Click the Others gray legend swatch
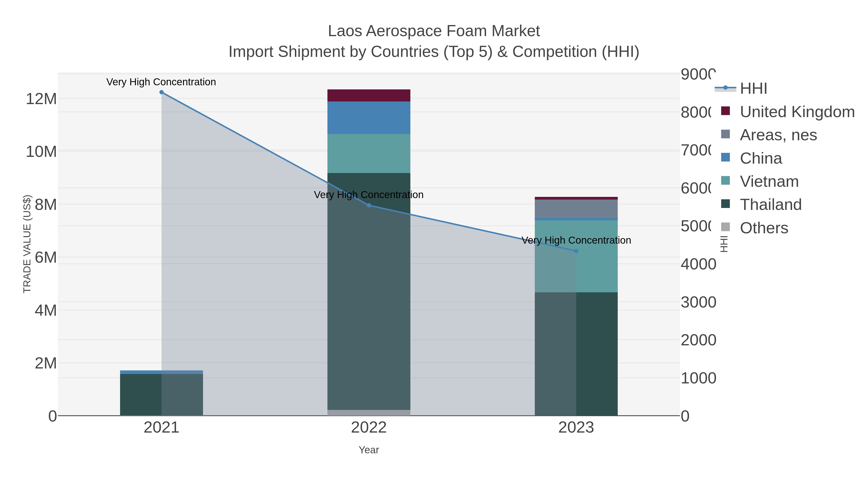The image size is (868, 488). 726,227
